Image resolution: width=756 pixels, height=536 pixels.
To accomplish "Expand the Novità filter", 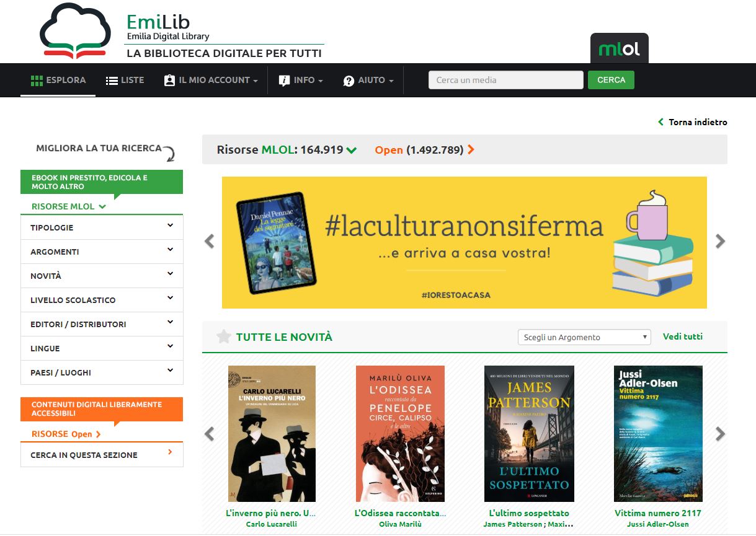I will (102, 276).
